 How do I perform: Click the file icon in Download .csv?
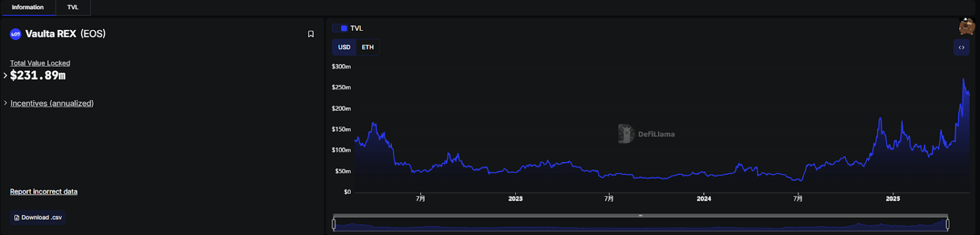(x=17, y=218)
